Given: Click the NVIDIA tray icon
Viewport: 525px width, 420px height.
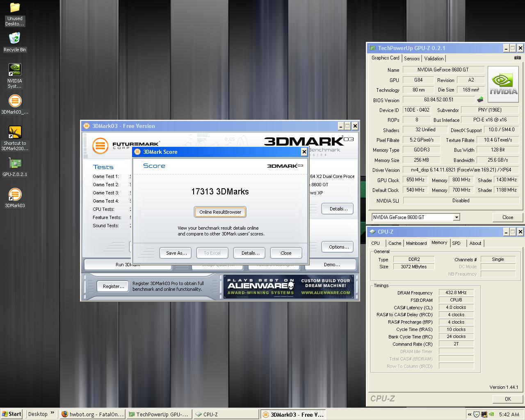Looking at the screenshot, I should point(491,414).
